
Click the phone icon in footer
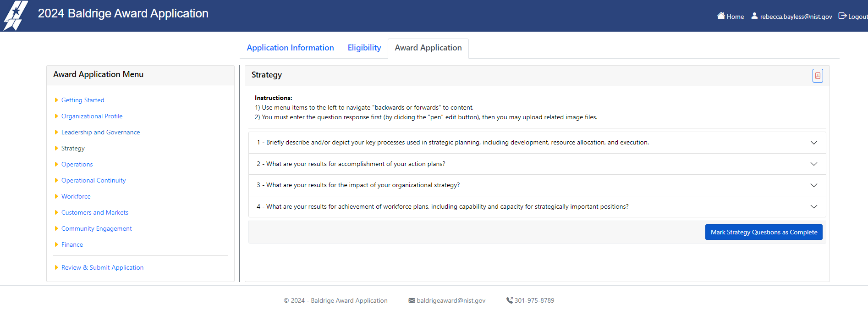coord(509,300)
